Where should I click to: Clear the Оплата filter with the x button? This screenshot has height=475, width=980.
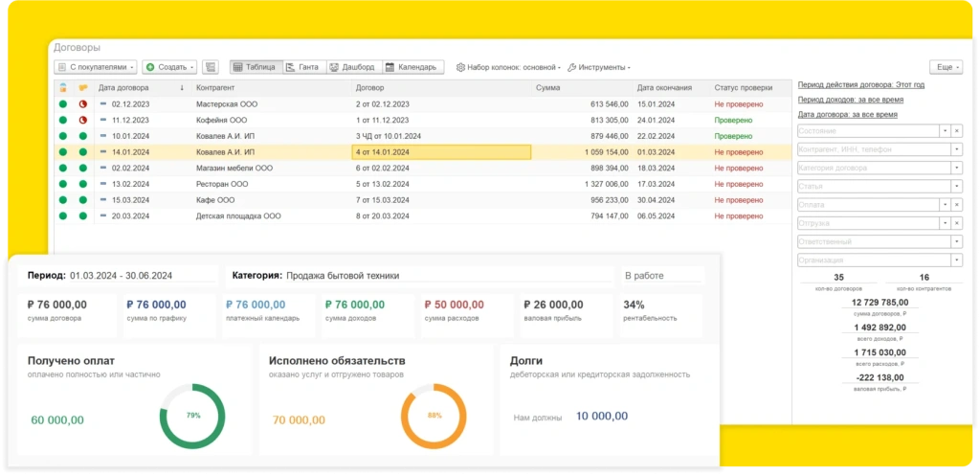tap(957, 204)
